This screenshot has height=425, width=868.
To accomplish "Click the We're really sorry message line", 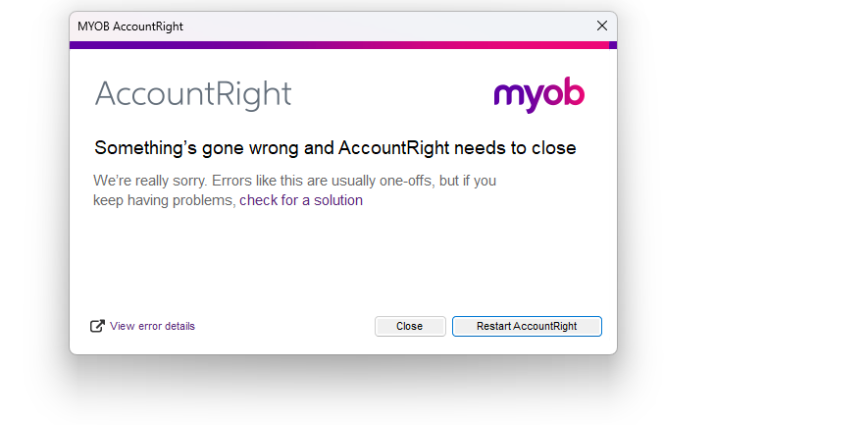I will [294, 181].
